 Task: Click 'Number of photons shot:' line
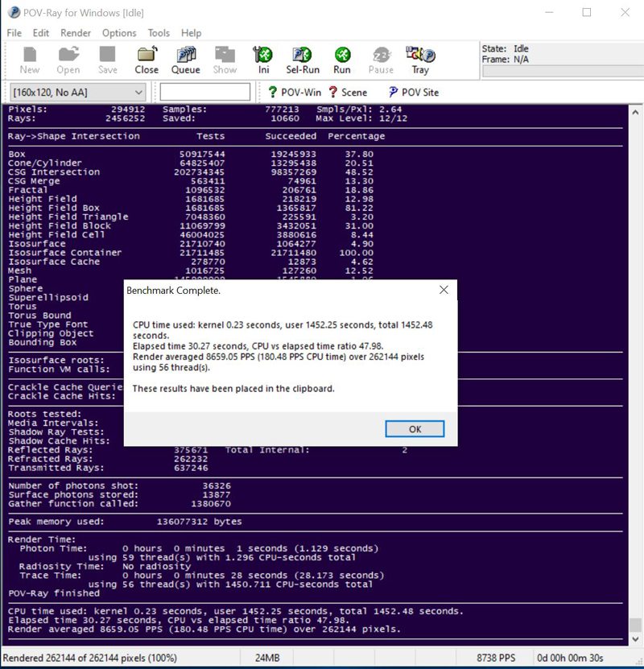click(x=119, y=485)
